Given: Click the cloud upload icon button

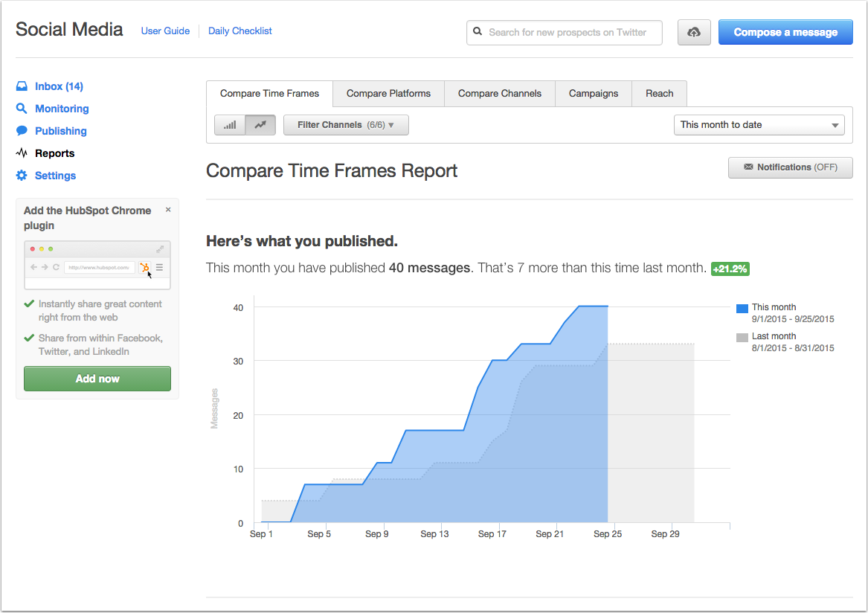Looking at the screenshot, I should [694, 32].
